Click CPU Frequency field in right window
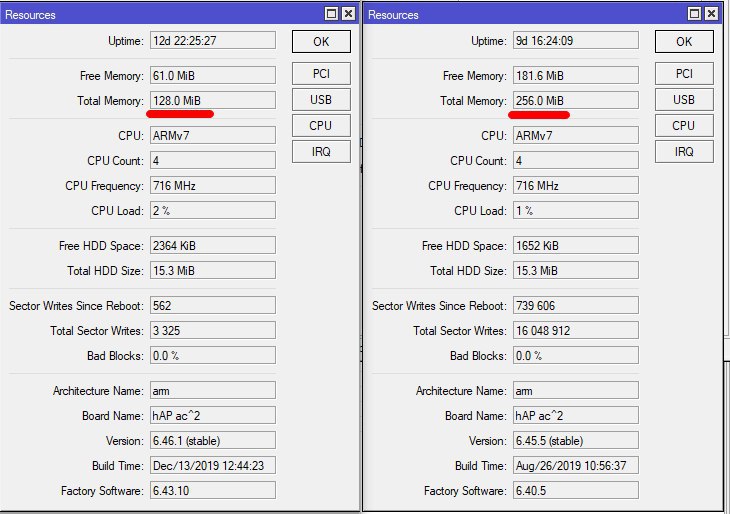The height and width of the screenshot is (514, 730). (x=575, y=186)
